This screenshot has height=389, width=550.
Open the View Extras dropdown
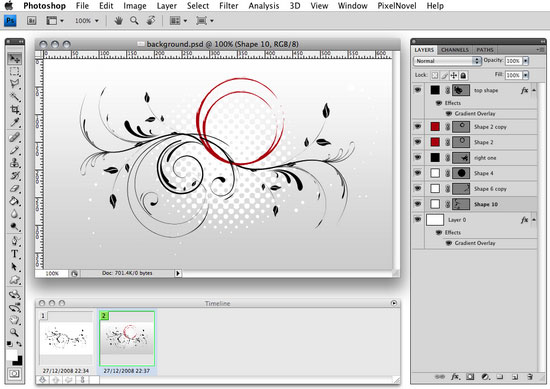(55, 21)
